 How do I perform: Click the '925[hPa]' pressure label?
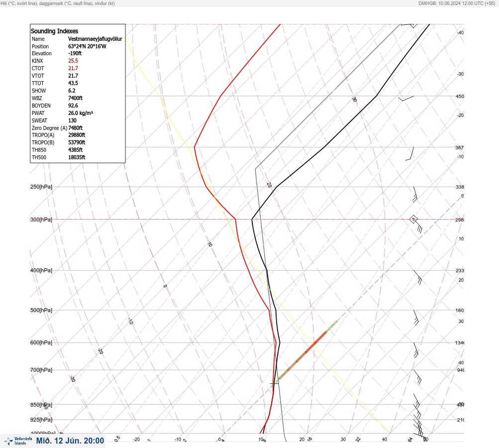41,420
